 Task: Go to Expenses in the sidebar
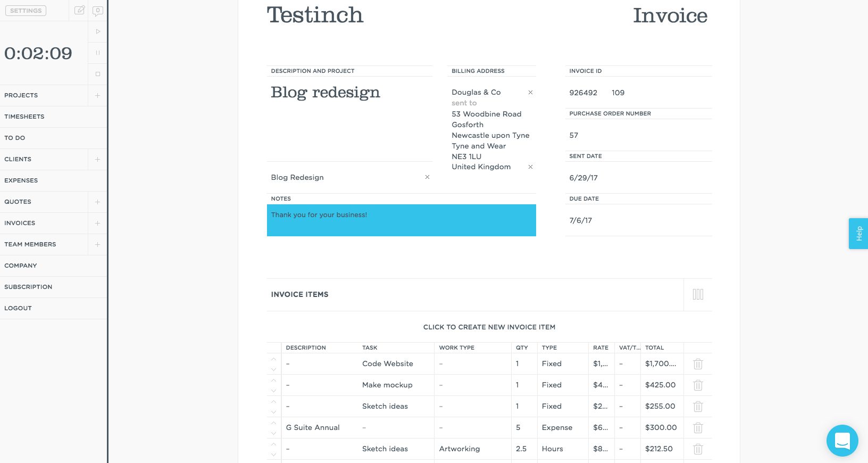click(21, 180)
